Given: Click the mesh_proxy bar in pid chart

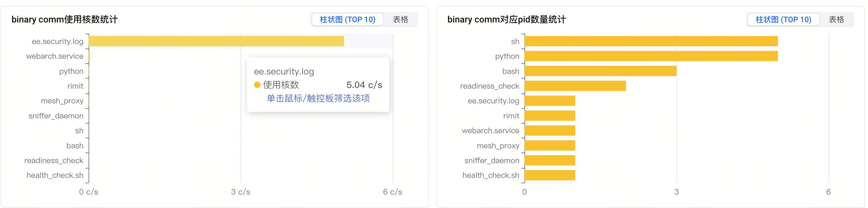Looking at the screenshot, I should [x=550, y=146].
